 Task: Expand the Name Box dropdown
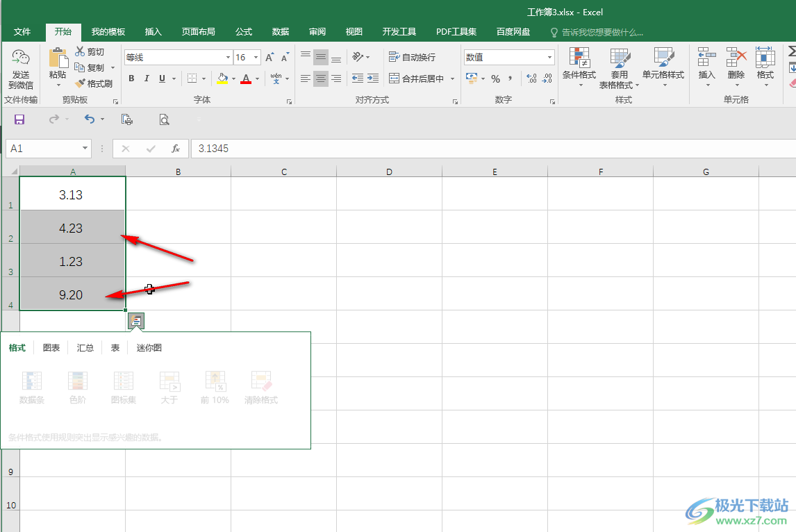pyautogui.click(x=85, y=149)
